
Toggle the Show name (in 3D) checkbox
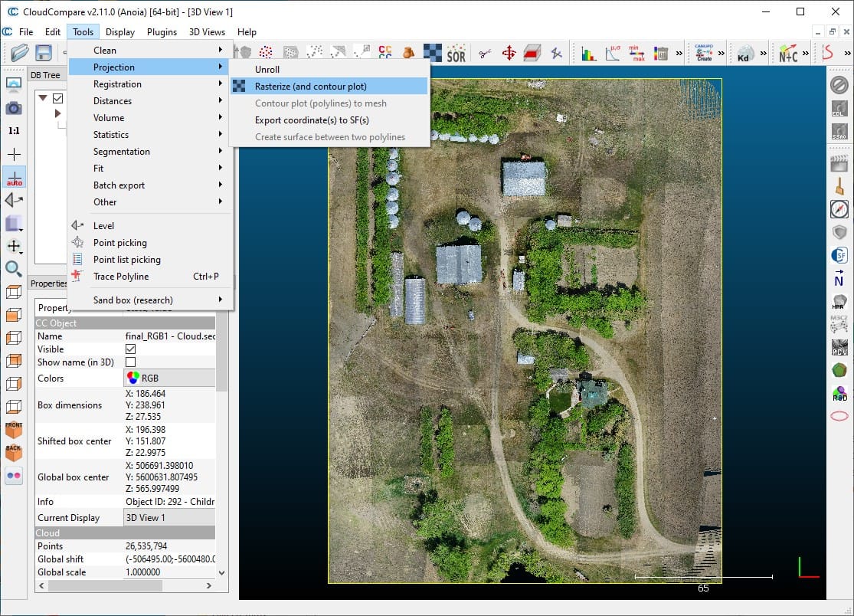tap(131, 362)
